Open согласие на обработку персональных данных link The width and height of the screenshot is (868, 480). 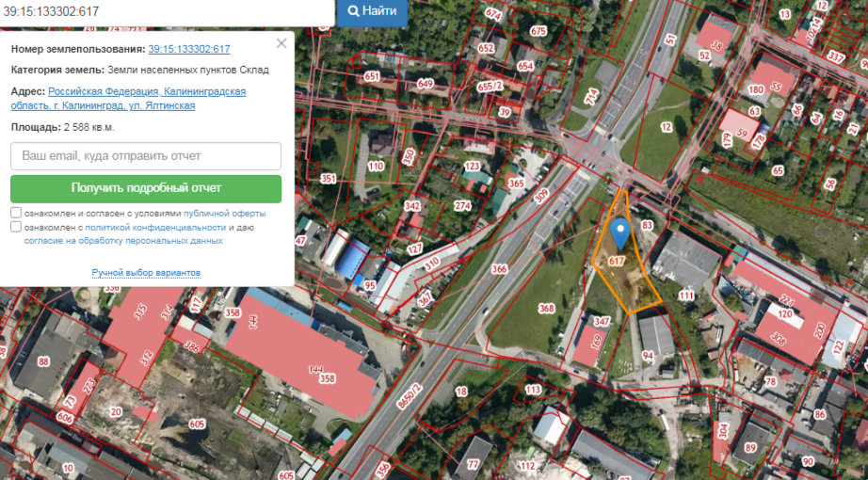coord(123,241)
